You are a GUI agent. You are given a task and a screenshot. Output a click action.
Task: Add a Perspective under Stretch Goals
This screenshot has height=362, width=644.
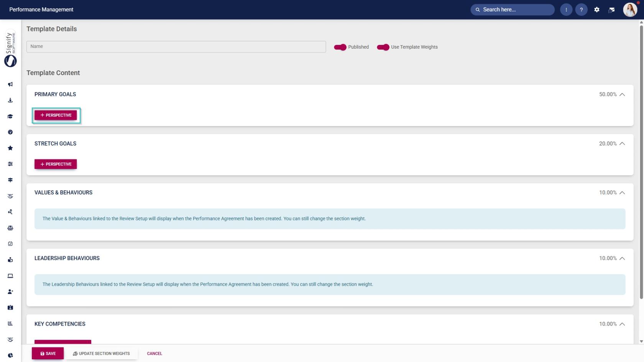coord(56,164)
